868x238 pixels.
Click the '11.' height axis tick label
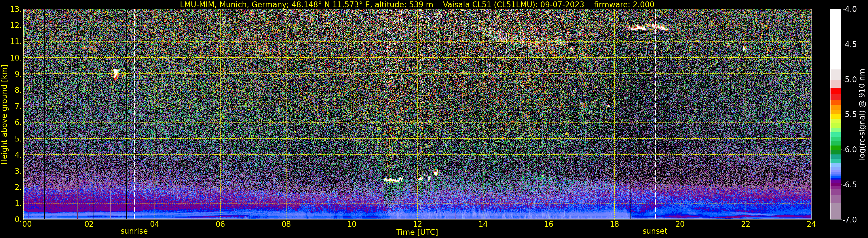(x=16, y=42)
